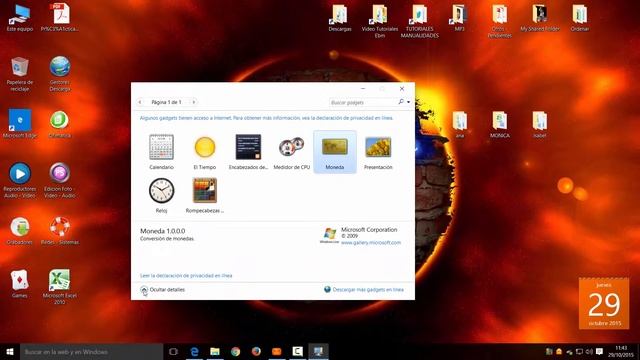
Task: Select the Encabezados de fuentes gadget
Action: 248,151
